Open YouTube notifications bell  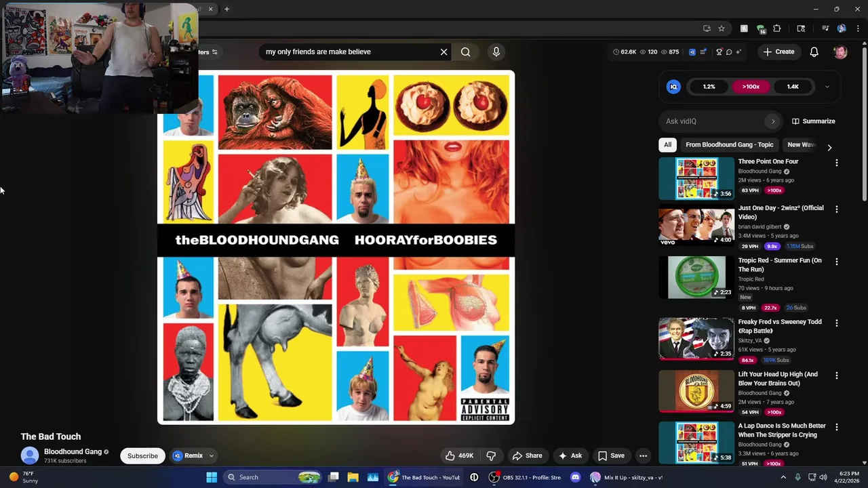[814, 52]
